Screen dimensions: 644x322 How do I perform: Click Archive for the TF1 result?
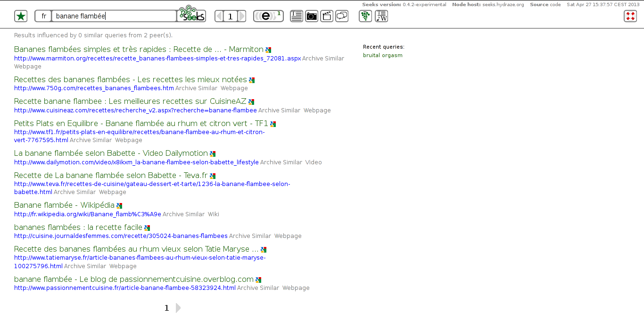point(80,140)
